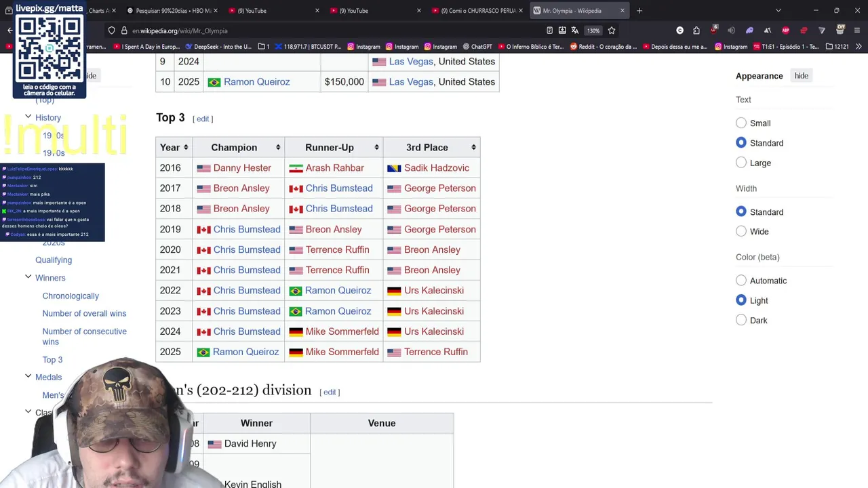Collapse the History section in sidebar
Image resolution: width=868 pixels, height=488 pixels.
click(x=28, y=117)
